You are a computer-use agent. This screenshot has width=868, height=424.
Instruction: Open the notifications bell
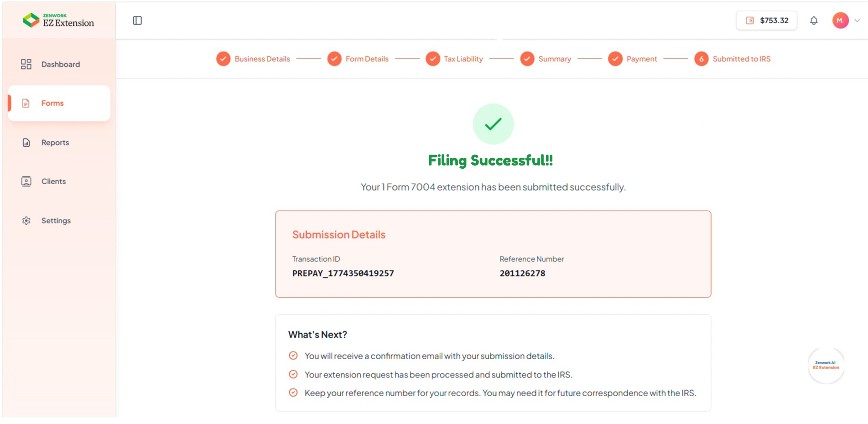pos(813,21)
